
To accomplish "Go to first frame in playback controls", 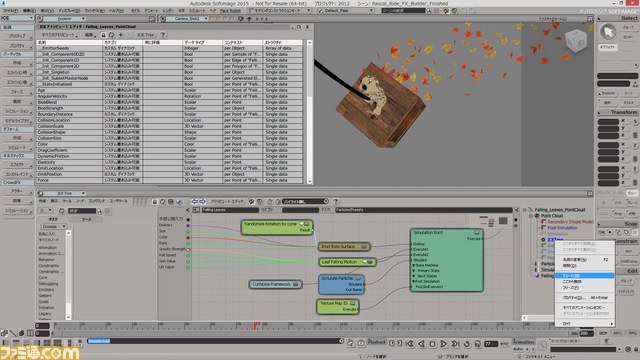I will pos(410,344).
